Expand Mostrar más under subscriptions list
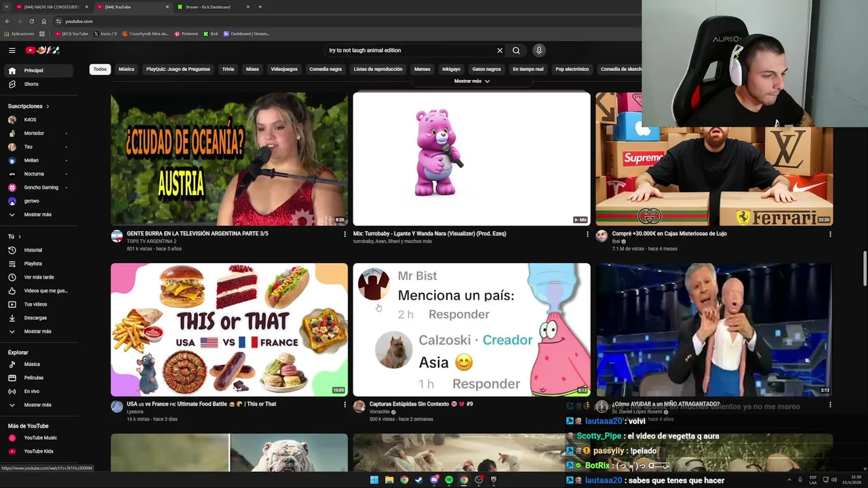The width and height of the screenshot is (868, 488). click(x=38, y=215)
